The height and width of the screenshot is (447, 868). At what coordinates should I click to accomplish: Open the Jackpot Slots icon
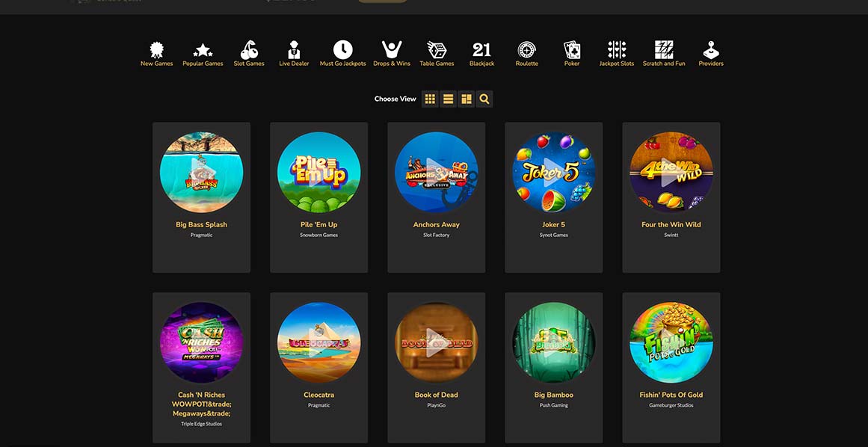(x=617, y=50)
